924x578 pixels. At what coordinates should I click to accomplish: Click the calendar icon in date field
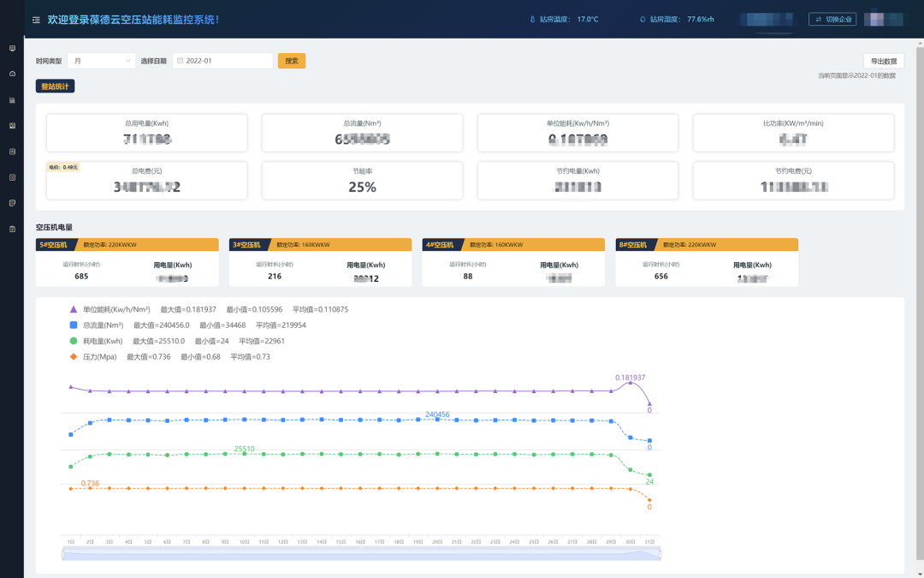[x=180, y=61]
